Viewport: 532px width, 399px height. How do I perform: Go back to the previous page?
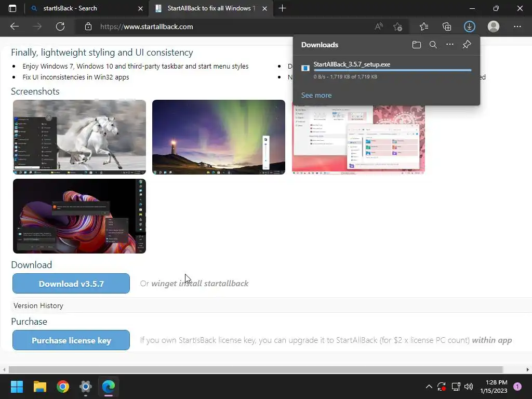click(x=15, y=26)
